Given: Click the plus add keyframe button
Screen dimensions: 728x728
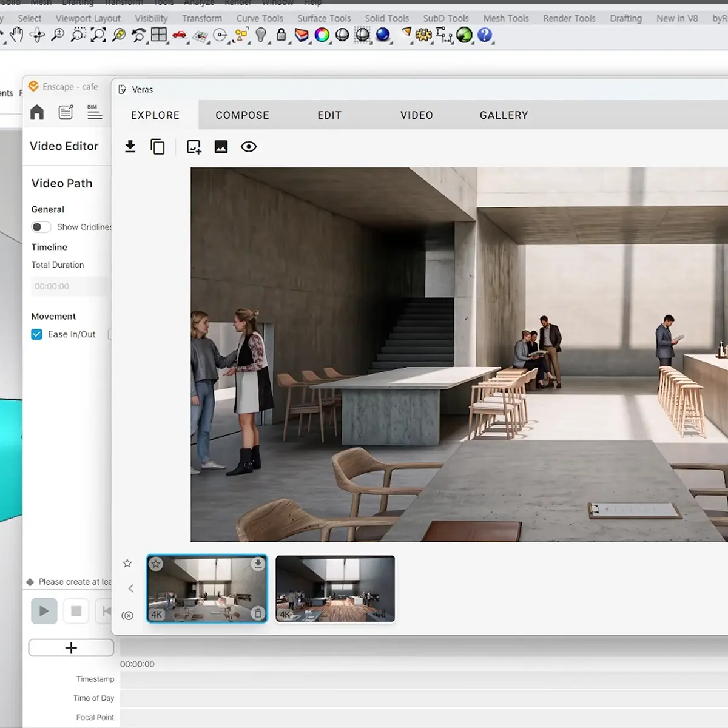Looking at the screenshot, I should pyautogui.click(x=71, y=648).
